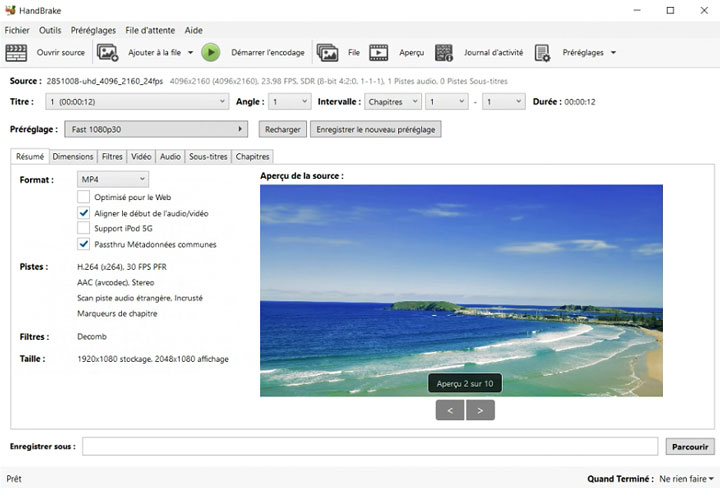The image size is (720, 488).
Task: Enable the Optimisé pour le Web checkbox
Action: coord(84,197)
